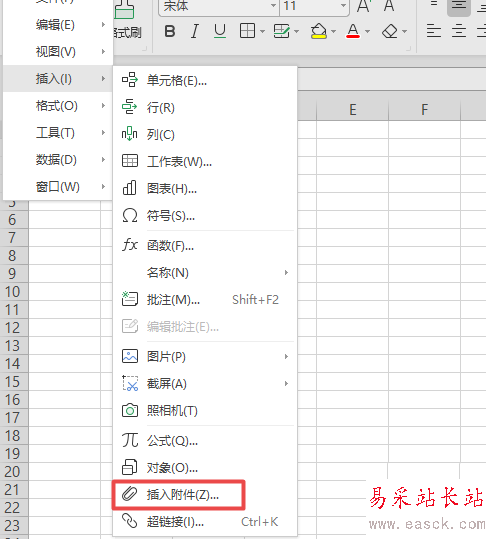Insert 单元格(E) cells
The height and width of the screenshot is (539, 486).
[x=205, y=80]
